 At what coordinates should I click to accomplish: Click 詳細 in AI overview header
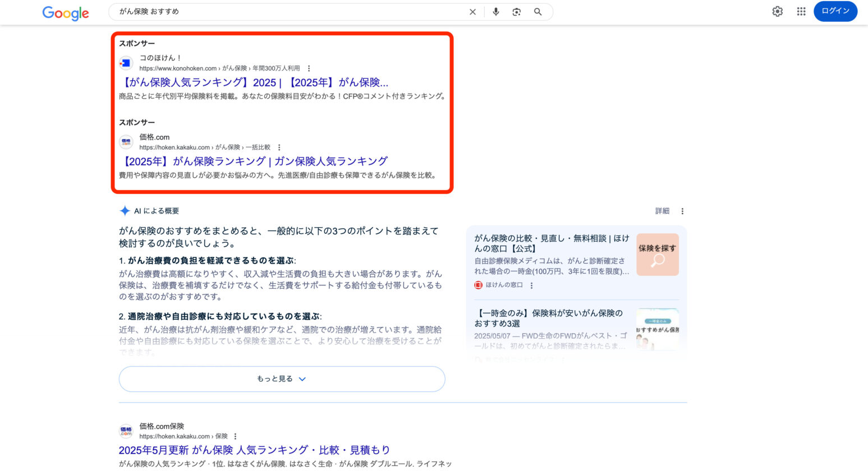(662, 211)
